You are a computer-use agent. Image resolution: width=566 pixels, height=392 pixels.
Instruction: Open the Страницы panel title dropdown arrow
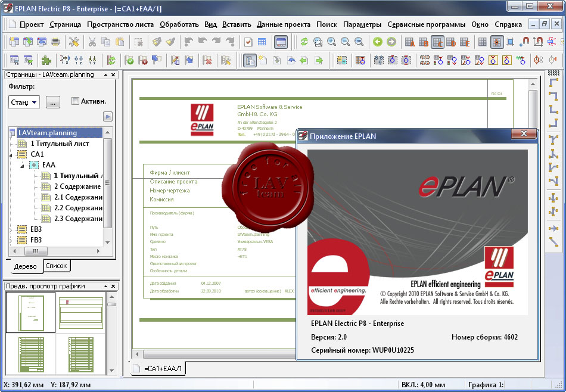(x=106, y=74)
